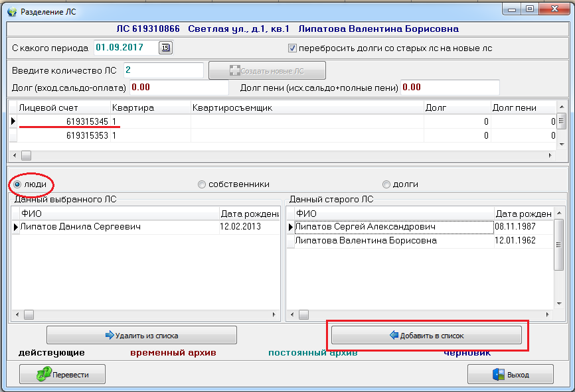
Task: Click the 'С какого периода' date field
Action: tap(125, 48)
